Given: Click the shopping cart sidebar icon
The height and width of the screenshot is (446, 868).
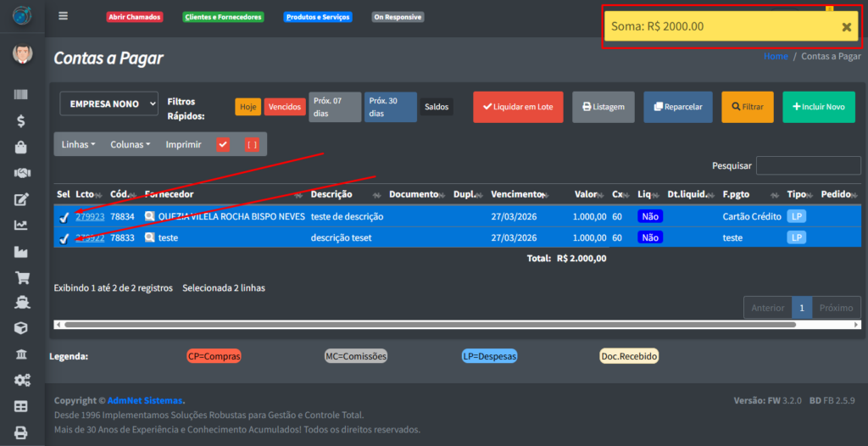Looking at the screenshot, I should point(21,277).
